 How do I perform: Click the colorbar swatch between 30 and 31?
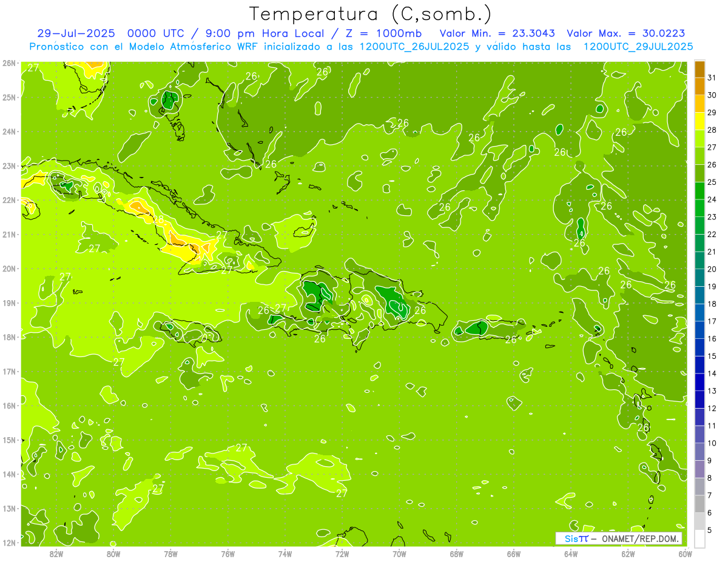[699, 87]
